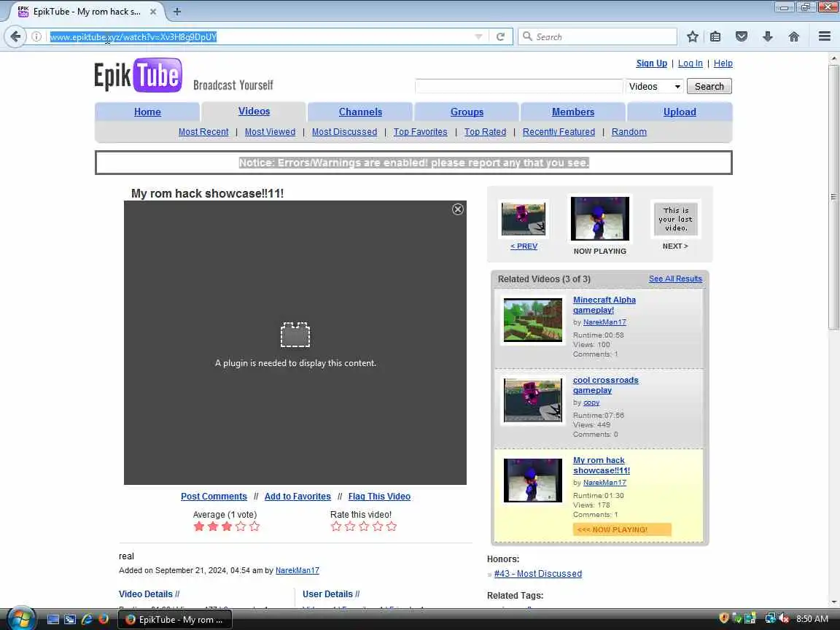Click the Most Discussed submenu link
840x630 pixels.
pos(344,132)
